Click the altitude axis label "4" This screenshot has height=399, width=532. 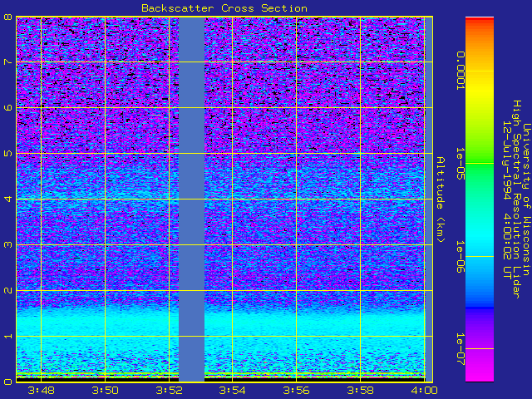[x=7, y=199]
